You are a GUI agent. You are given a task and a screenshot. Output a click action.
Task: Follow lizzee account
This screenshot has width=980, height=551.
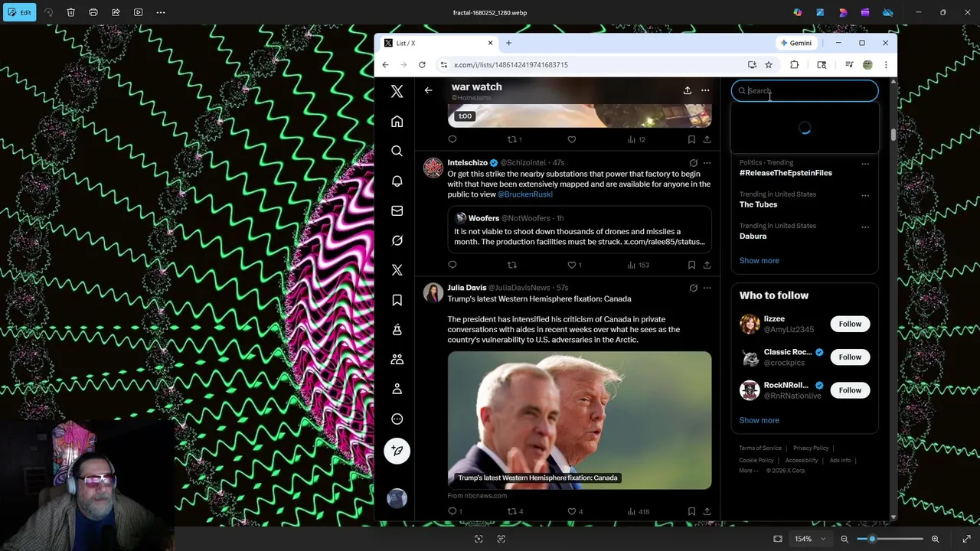[850, 324]
